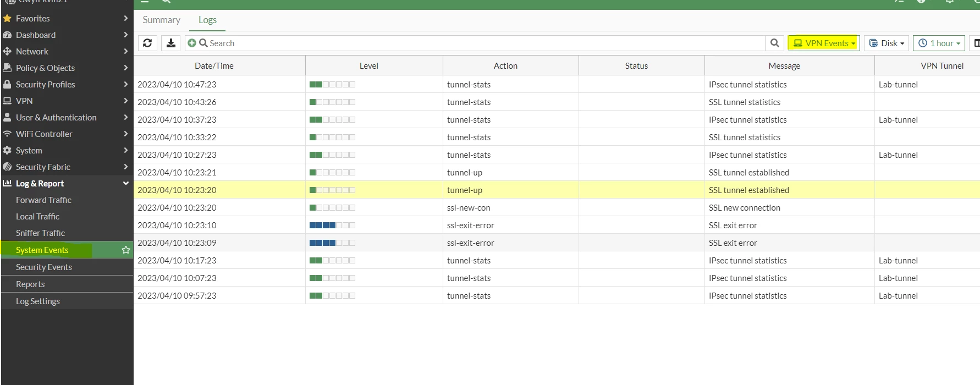Viewport: 980px width, 385px height.
Task: Click the Network icon in sidebar
Action: pyautogui.click(x=7, y=52)
